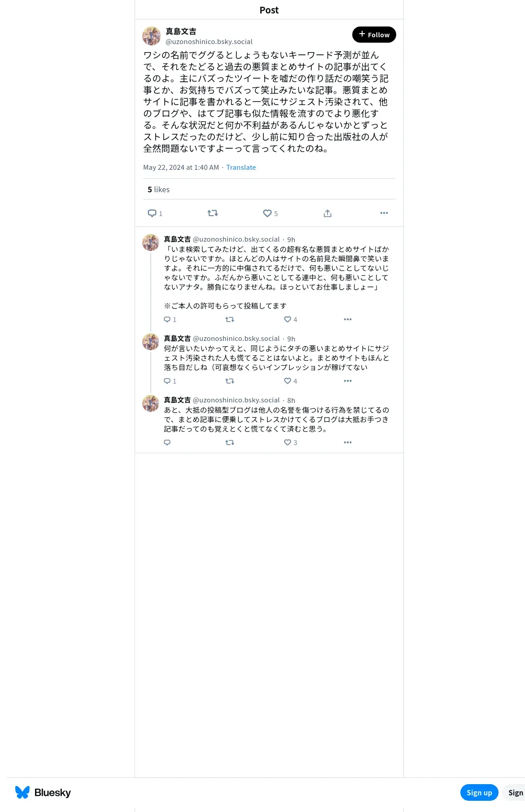Like the main post with the heart icon
The height and width of the screenshot is (812, 525).
point(267,213)
